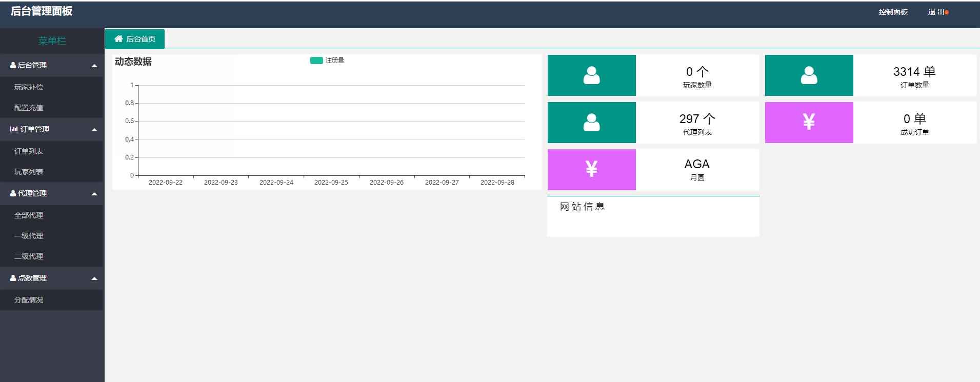The height and width of the screenshot is (382, 980).
Task: Click the 0 单 成功订单 value
Action: point(914,118)
